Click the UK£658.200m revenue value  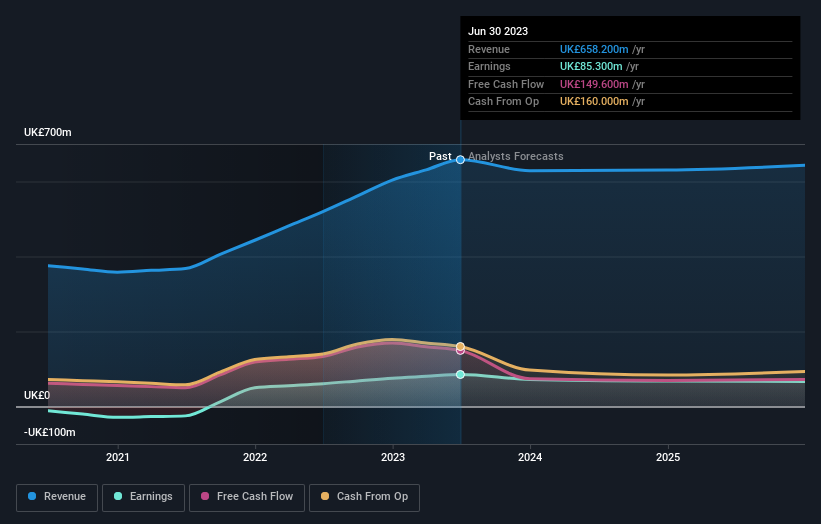point(594,49)
